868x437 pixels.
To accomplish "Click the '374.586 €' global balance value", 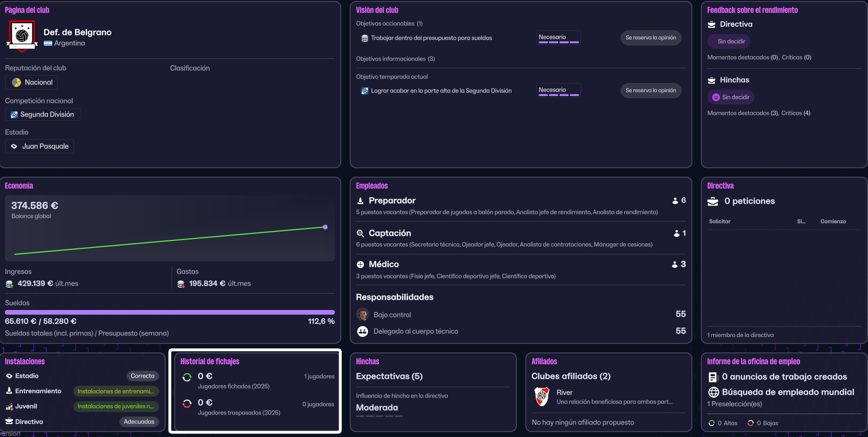I will click(35, 206).
